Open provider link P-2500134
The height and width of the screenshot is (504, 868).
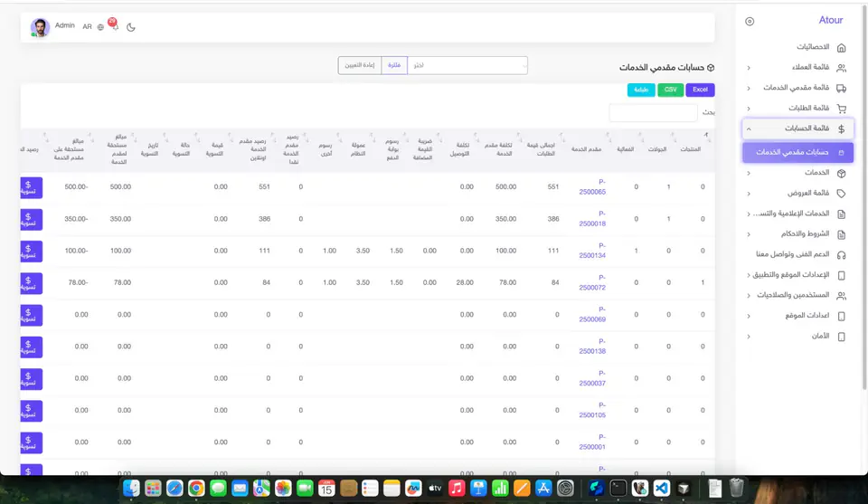coord(592,251)
